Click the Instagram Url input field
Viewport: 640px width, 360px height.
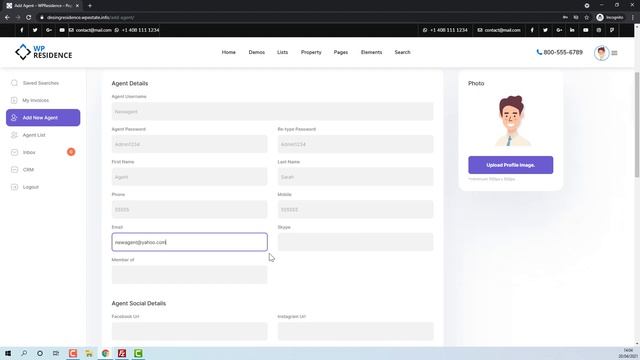pyautogui.click(x=356, y=331)
